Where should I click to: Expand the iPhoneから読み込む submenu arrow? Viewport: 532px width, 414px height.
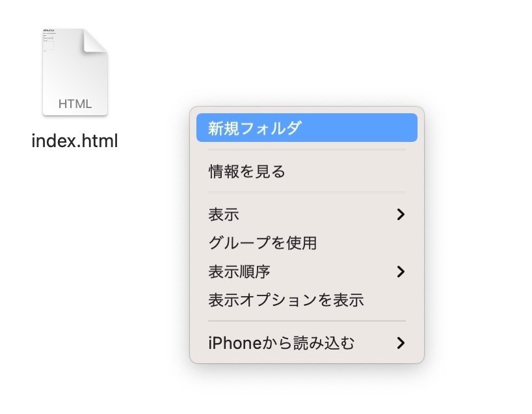pos(401,342)
